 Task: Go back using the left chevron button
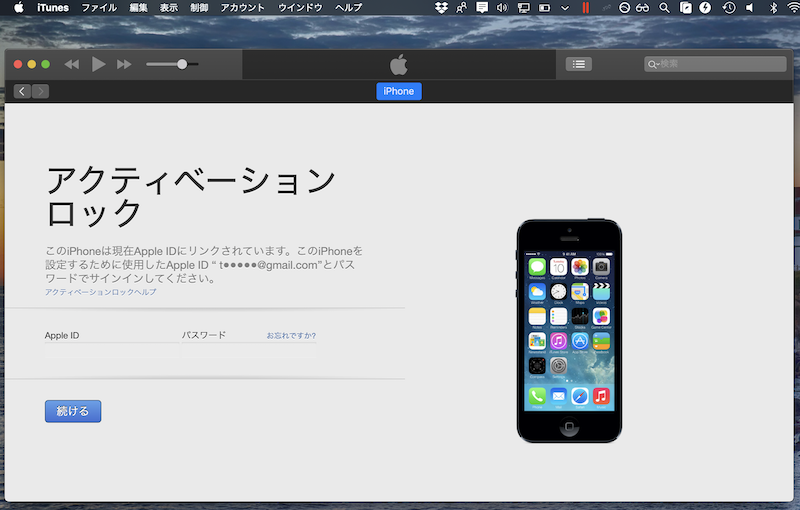tap(22, 91)
